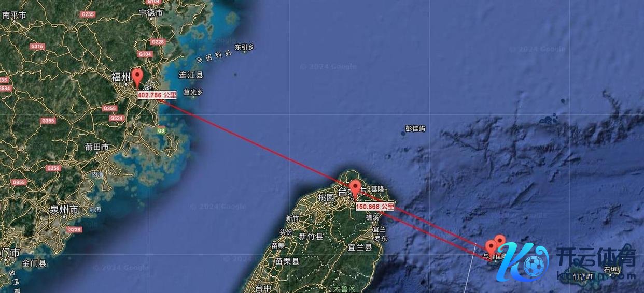The image size is (644, 293).
Task: Click the 莆田市 city label
Action: coord(97,147)
